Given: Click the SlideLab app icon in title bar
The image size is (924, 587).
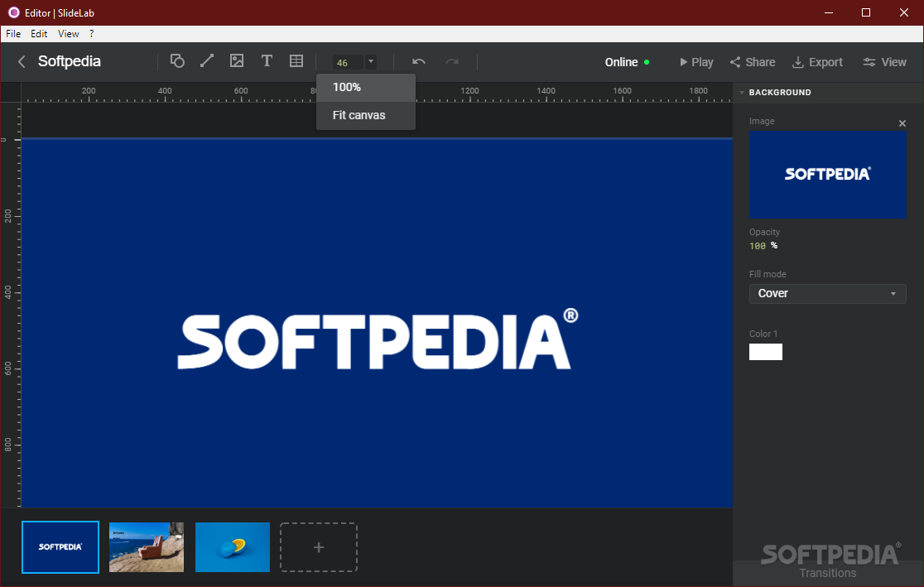Looking at the screenshot, I should coord(13,12).
